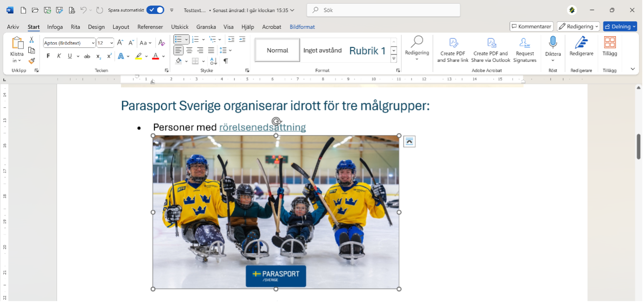Open the Redigering mode button with the pencil
The width and height of the screenshot is (644, 303).
pos(578,26)
